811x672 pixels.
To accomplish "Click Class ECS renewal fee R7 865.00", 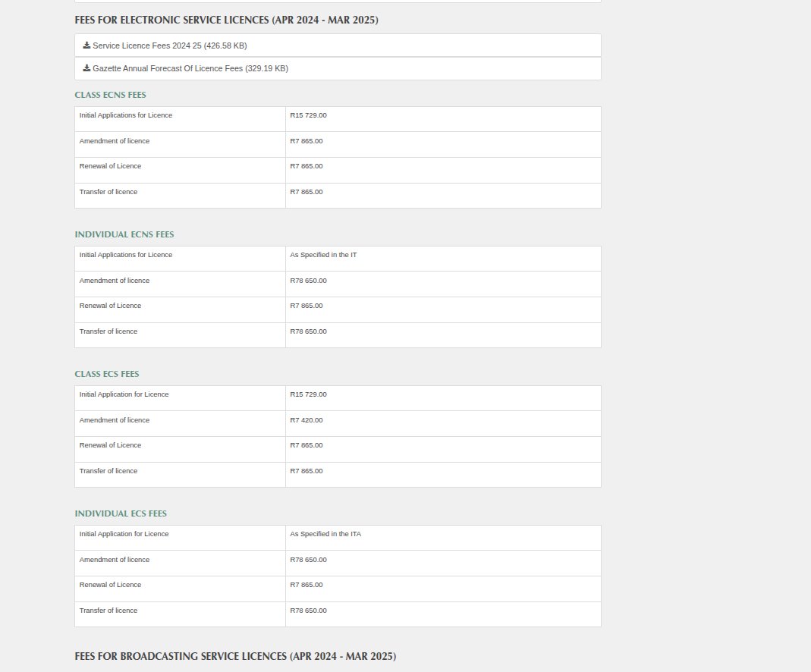I will point(306,445).
